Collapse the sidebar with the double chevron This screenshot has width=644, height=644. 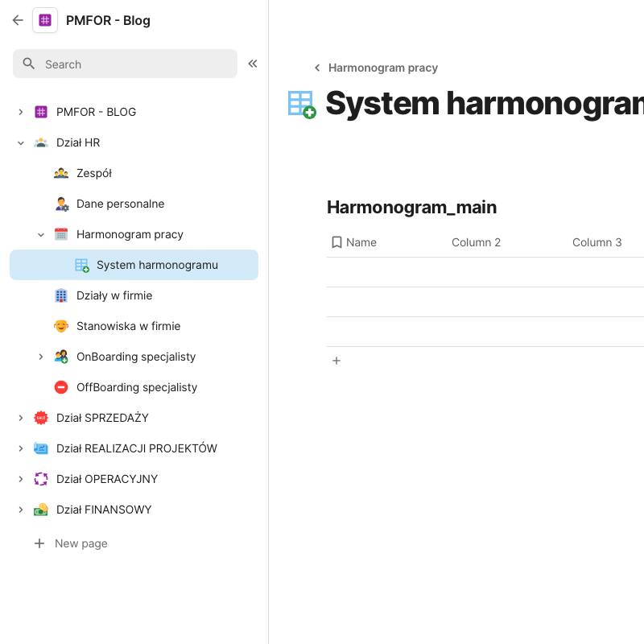point(253,64)
